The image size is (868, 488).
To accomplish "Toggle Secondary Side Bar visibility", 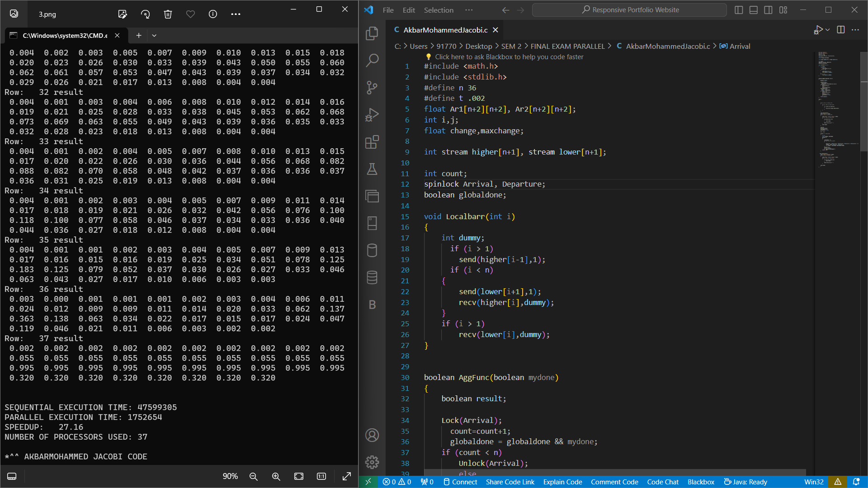I will tap(768, 10).
